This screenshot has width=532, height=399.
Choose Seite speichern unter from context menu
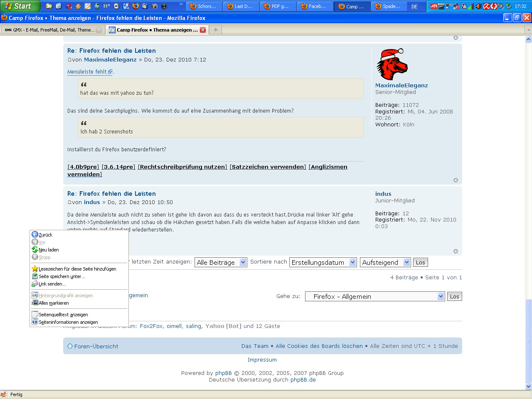(x=62, y=276)
